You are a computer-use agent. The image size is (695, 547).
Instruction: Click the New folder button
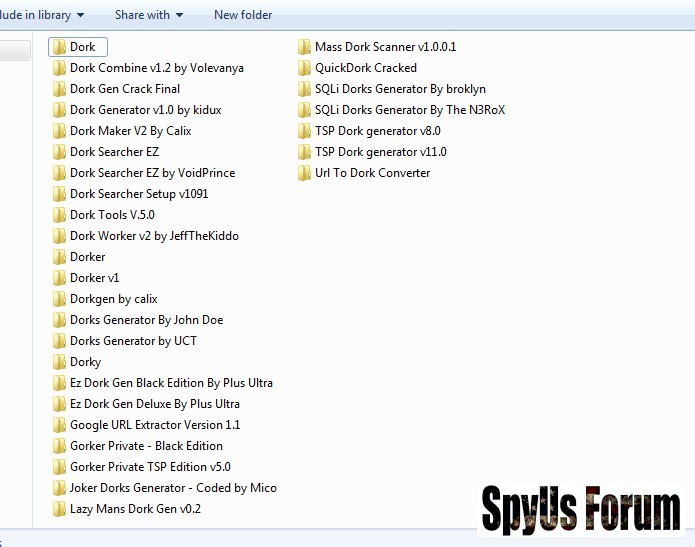tap(243, 15)
